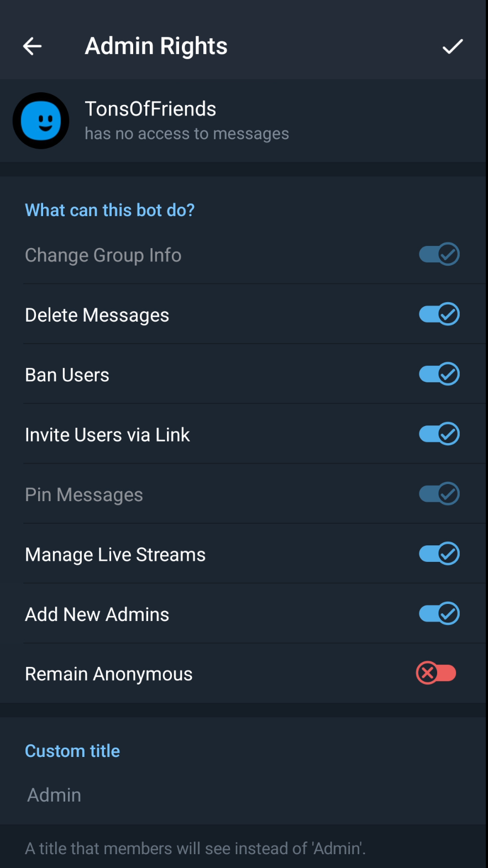Tap the Ban Users row label
The height and width of the screenshot is (868, 488).
click(x=67, y=375)
